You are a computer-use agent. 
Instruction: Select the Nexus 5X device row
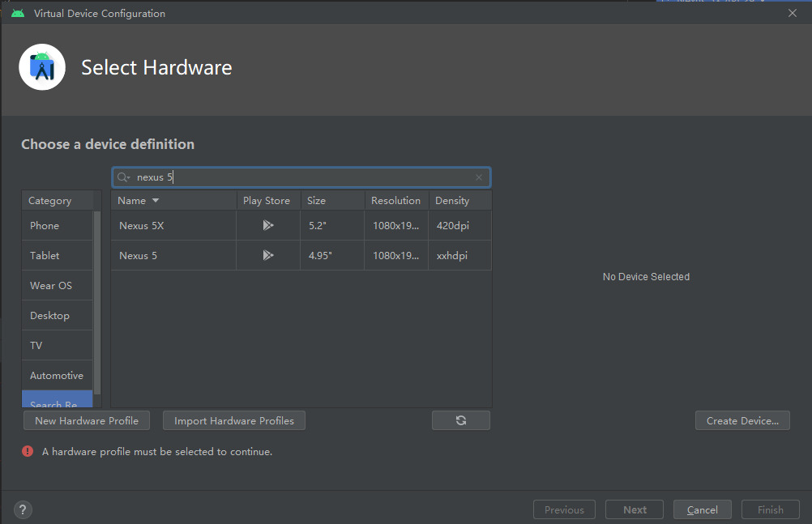click(301, 226)
